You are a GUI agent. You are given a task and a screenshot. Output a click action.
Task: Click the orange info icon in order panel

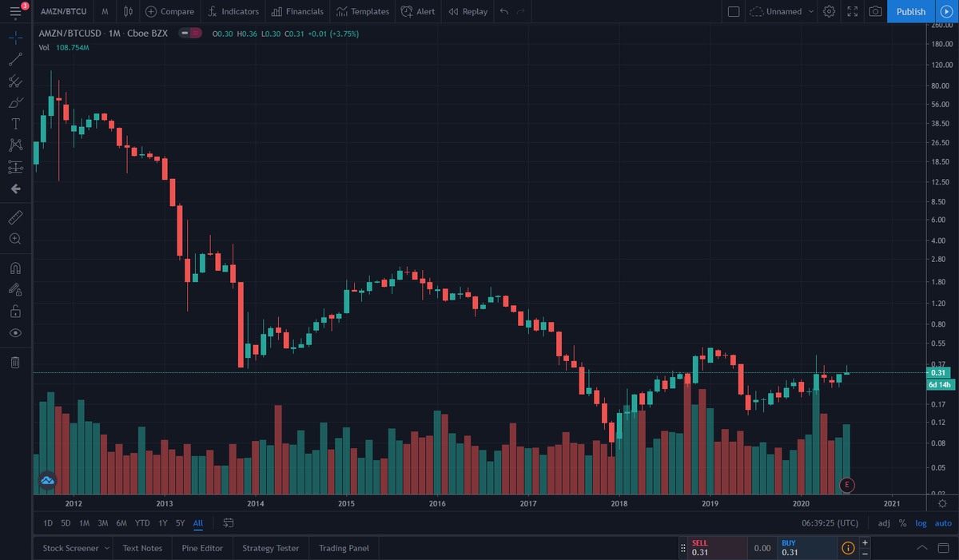click(x=848, y=548)
